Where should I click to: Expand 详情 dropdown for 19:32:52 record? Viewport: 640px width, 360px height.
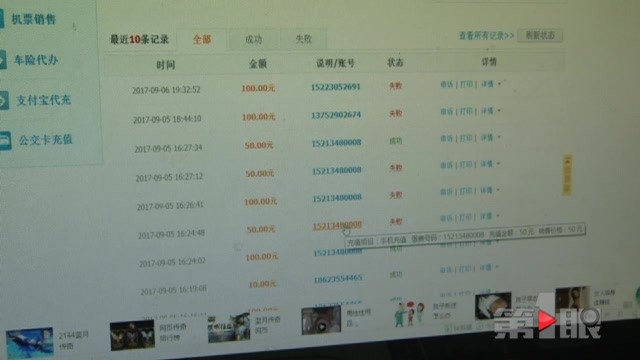point(491,84)
